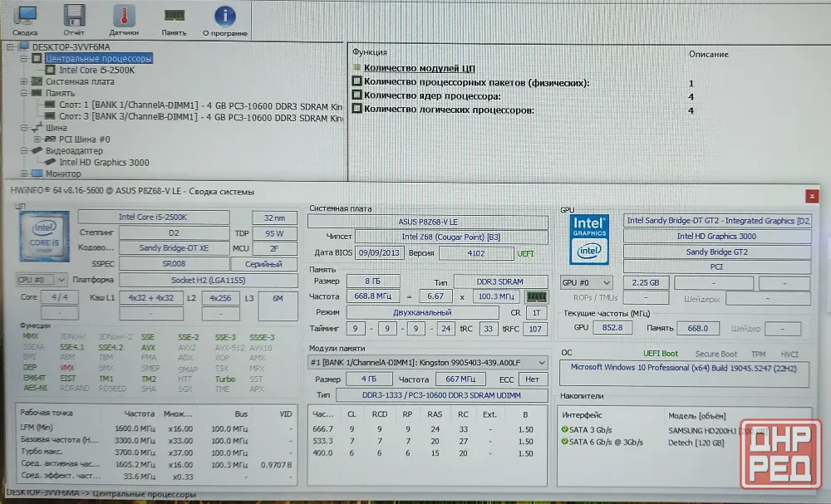Click the BIOS date 09/09/2013 field
Viewport: 831px width, 504px height.
tap(380, 253)
